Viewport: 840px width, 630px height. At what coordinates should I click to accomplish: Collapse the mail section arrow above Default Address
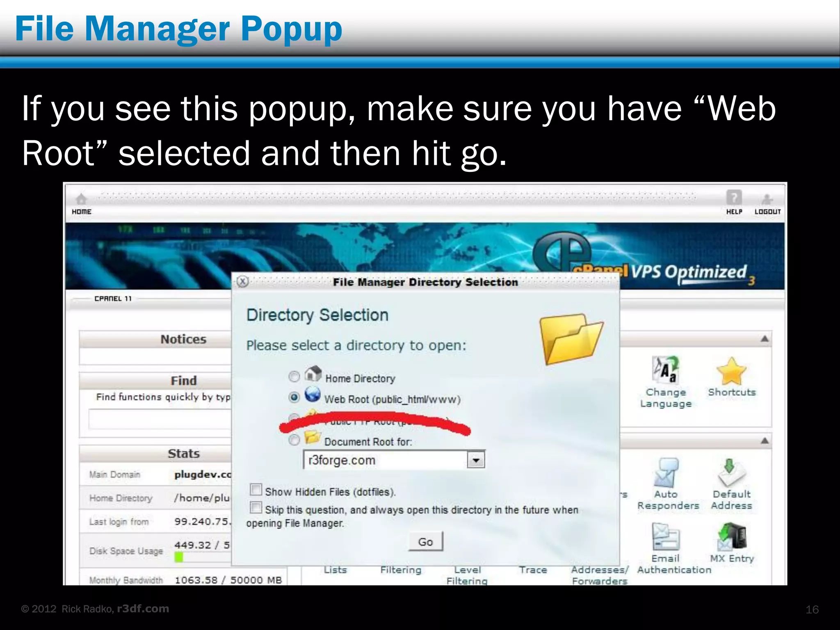coord(765,441)
